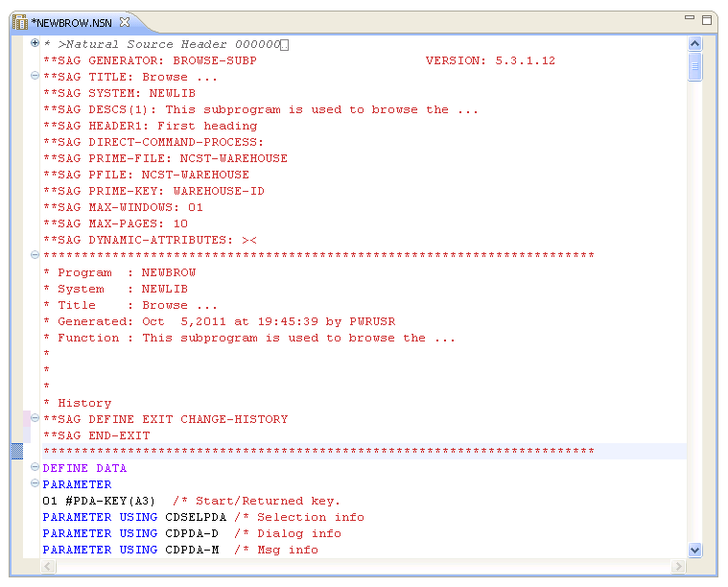Click the '/* Msg info' comment
728x587 pixels.
[x=276, y=550]
